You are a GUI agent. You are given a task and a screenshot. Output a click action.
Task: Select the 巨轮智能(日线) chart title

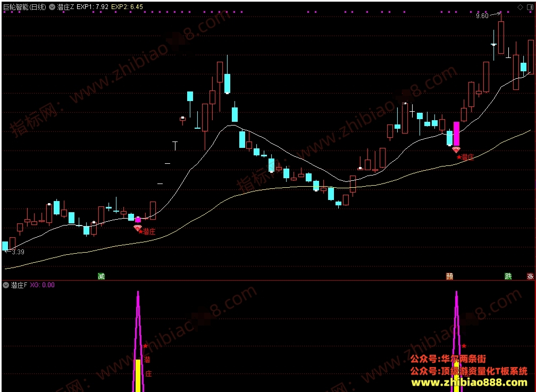tap(24, 7)
